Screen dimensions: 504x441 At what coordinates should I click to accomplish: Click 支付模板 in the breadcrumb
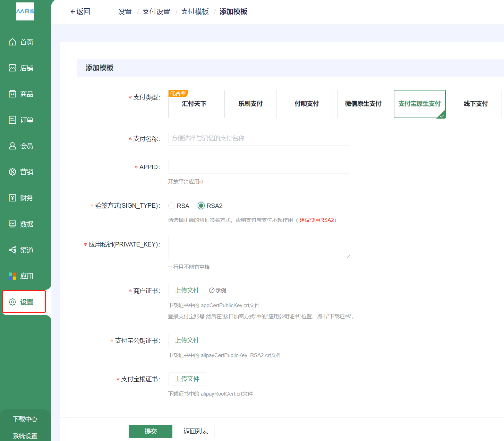(x=195, y=12)
